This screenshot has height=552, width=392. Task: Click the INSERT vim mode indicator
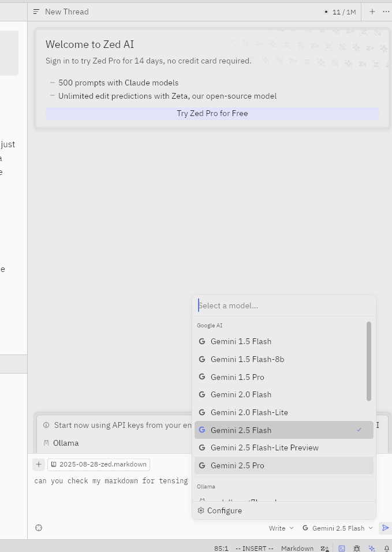click(254, 549)
